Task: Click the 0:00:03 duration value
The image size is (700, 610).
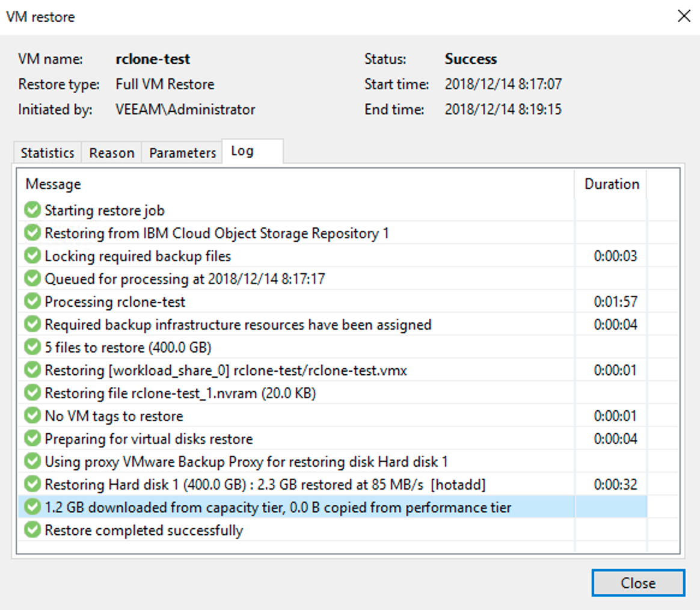Action: point(615,256)
